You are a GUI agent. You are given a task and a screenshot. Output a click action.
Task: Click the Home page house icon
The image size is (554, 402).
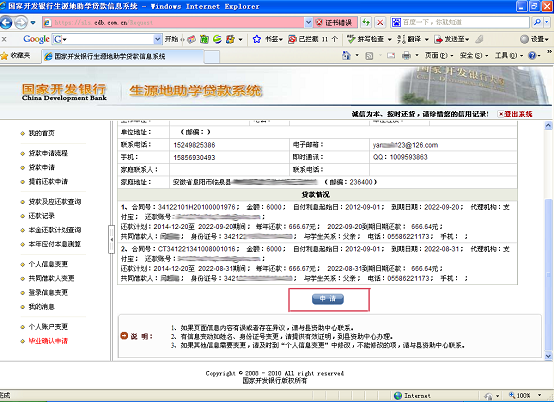[x=346, y=55]
